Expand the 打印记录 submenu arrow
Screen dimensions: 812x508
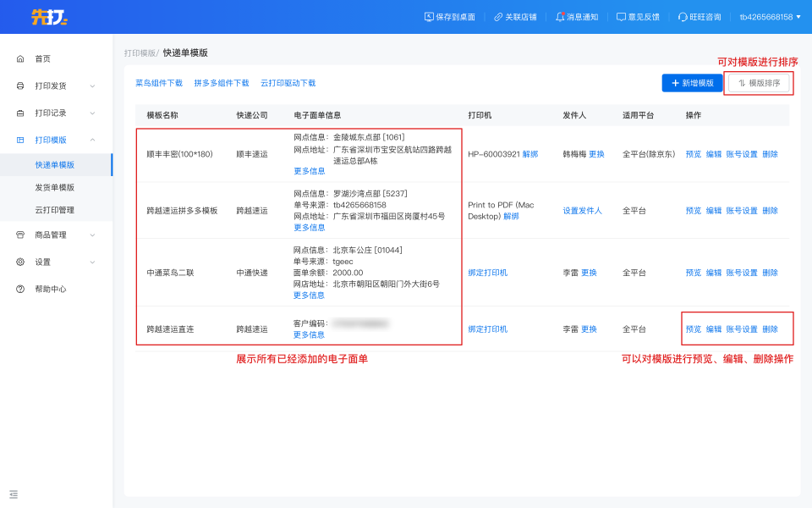[x=92, y=113]
